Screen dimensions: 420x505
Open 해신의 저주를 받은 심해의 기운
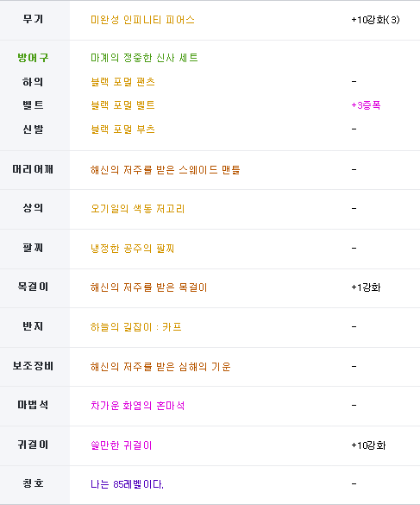point(160,367)
